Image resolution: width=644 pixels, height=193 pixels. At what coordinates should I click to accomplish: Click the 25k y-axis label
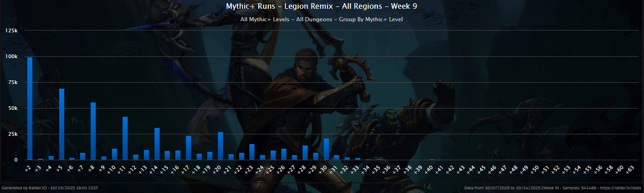[x=12, y=134]
